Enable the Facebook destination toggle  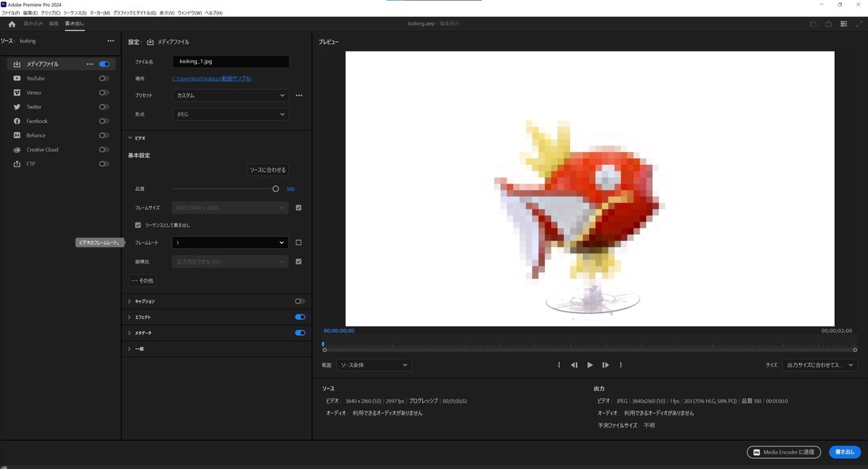104,121
